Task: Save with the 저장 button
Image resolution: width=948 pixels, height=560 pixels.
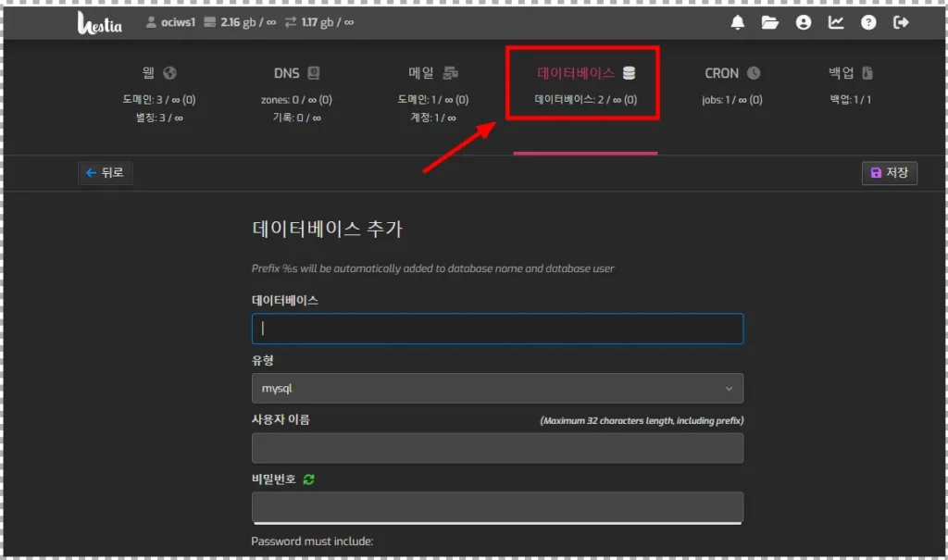Action: [889, 173]
